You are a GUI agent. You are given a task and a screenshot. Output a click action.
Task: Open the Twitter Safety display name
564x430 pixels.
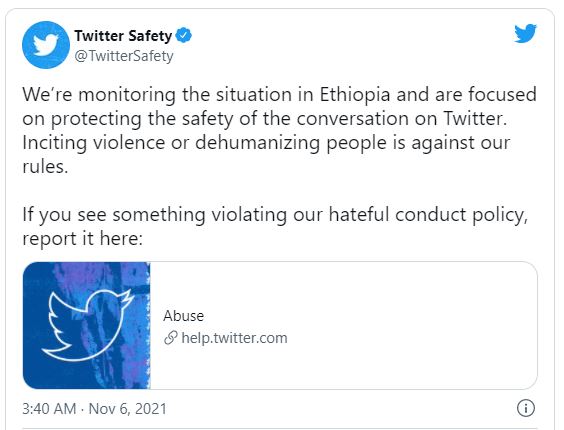pyautogui.click(x=123, y=36)
